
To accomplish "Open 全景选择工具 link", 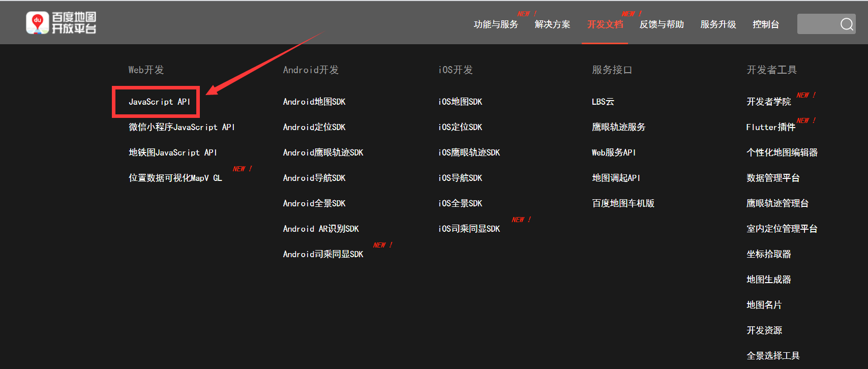I will click(x=773, y=356).
